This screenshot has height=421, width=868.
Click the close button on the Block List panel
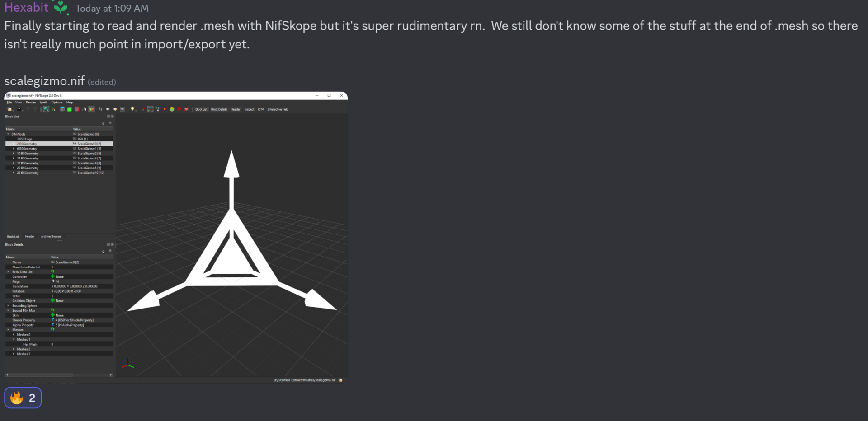click(x=112, y=116)
